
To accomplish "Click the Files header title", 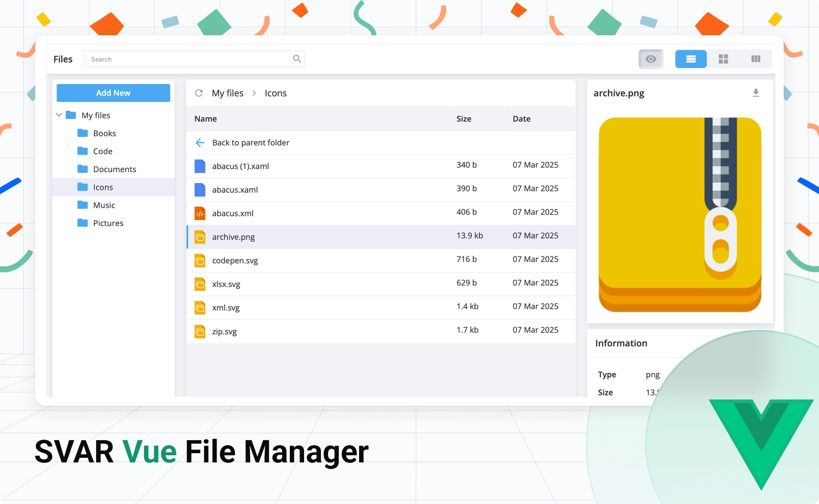I will (x=63, y=59).
